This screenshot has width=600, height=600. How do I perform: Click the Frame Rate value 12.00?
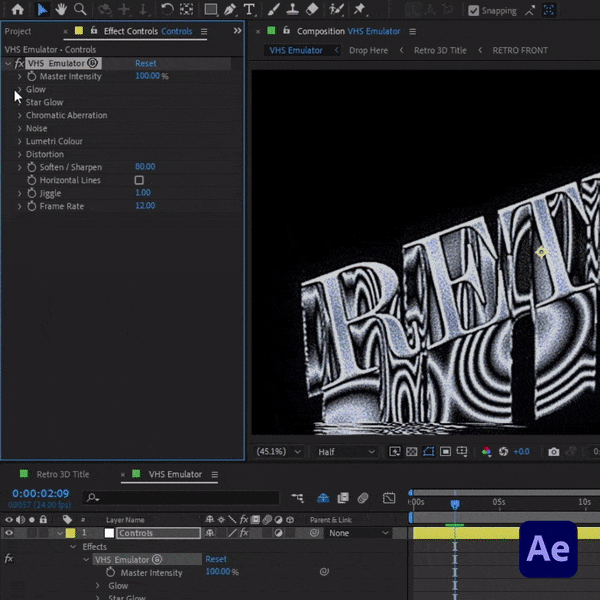pyautogui.click(x=145, y=206)
